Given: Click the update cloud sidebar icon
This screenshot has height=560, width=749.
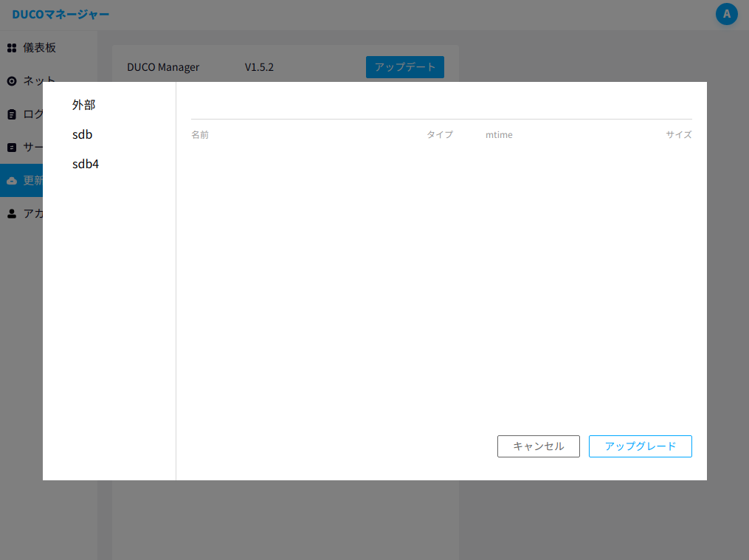Looking at the screenshot, I should point(12,181).
